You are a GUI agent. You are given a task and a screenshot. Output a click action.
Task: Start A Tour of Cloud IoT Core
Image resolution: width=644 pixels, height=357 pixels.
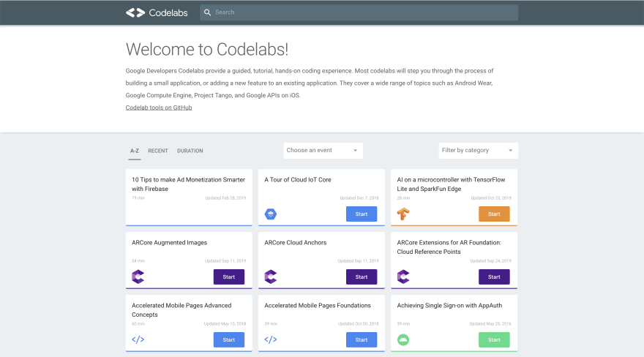point(362,214)
